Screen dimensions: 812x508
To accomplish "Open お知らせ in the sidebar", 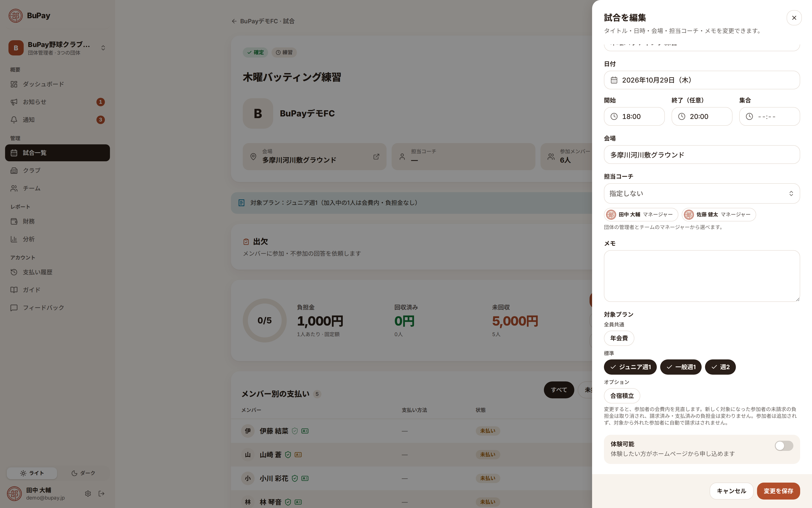I will [x=57, y=102].
